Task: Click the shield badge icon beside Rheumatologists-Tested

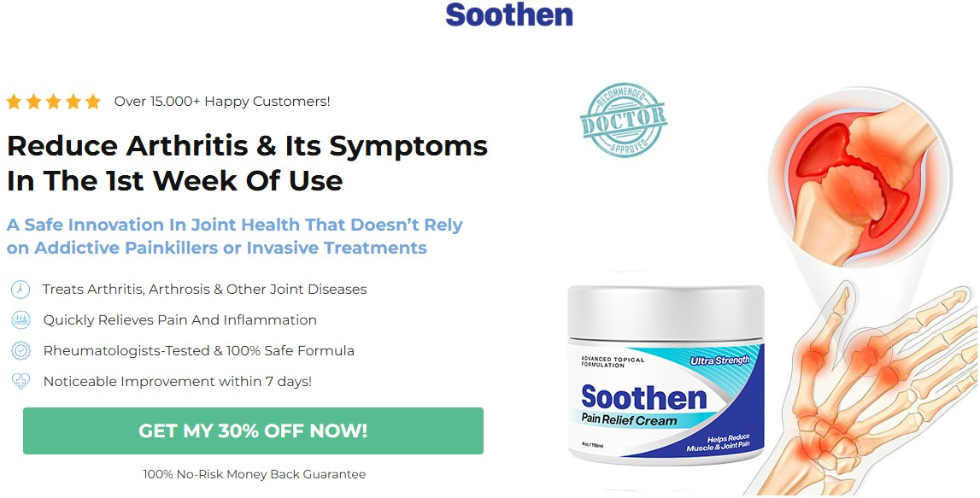Action: point(21,350)
